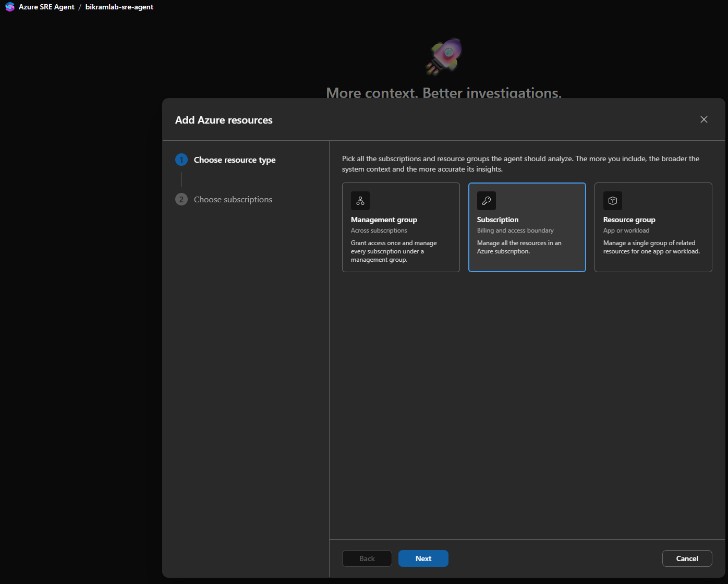Click 'Manage all the resources' description
This screenshot has width=728, height=584.
(519, 247)
